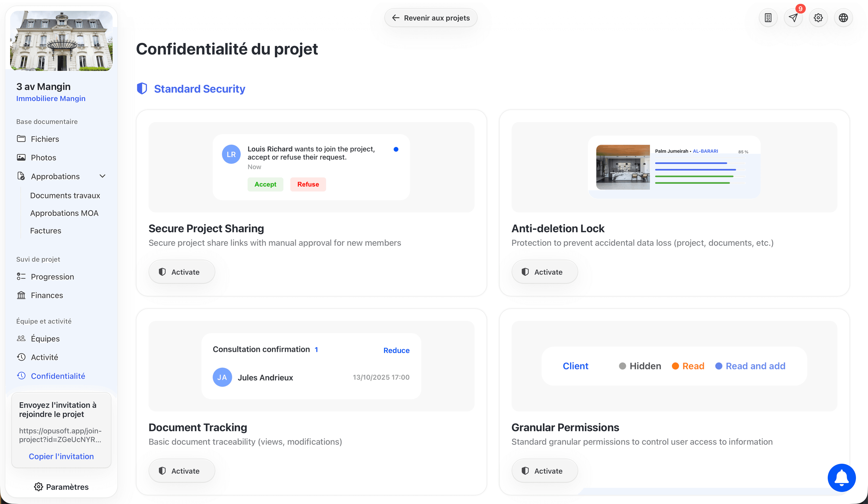The height and width of the screenshot is (504, 868).
Task: Open the gear settings icon at top right
Action: click(818, 18)
